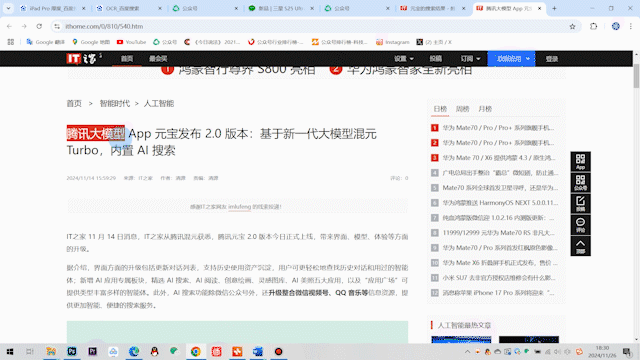Open the Instagram bookmark

[392, 42]
